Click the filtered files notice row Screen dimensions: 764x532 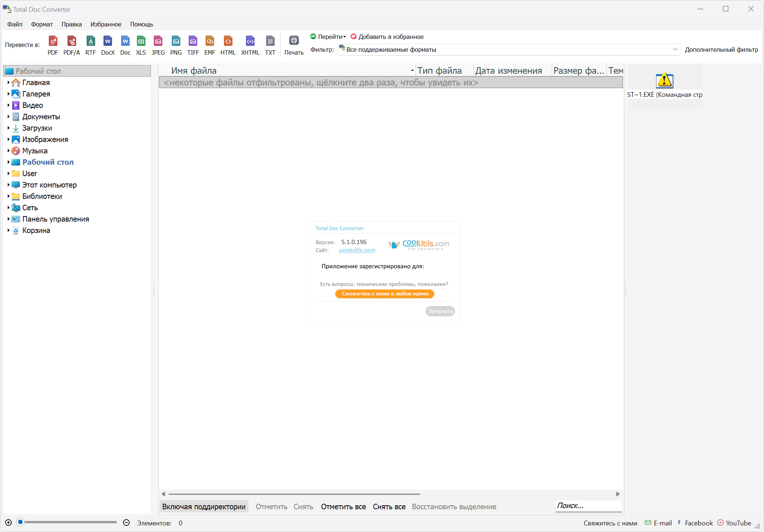391,83
